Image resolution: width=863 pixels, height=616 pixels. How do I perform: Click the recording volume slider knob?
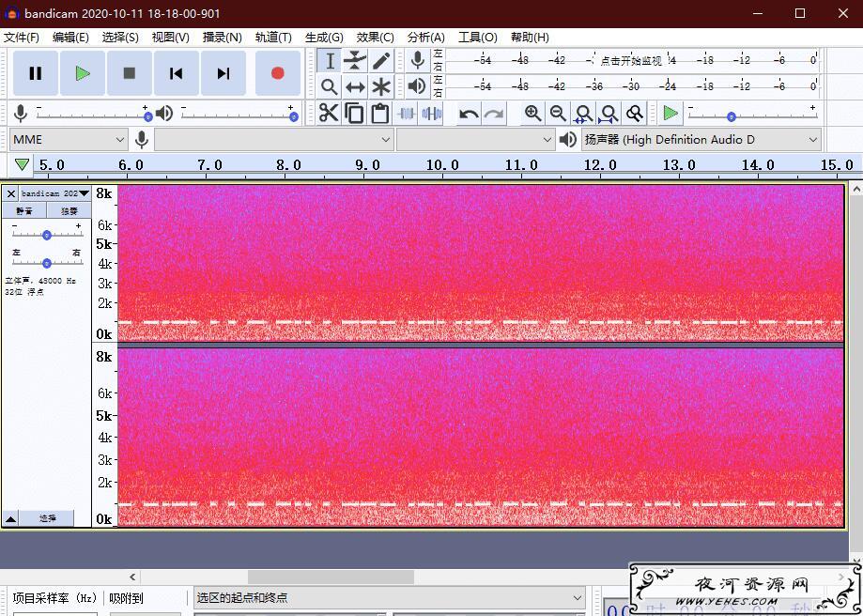(x=148, y=116)
